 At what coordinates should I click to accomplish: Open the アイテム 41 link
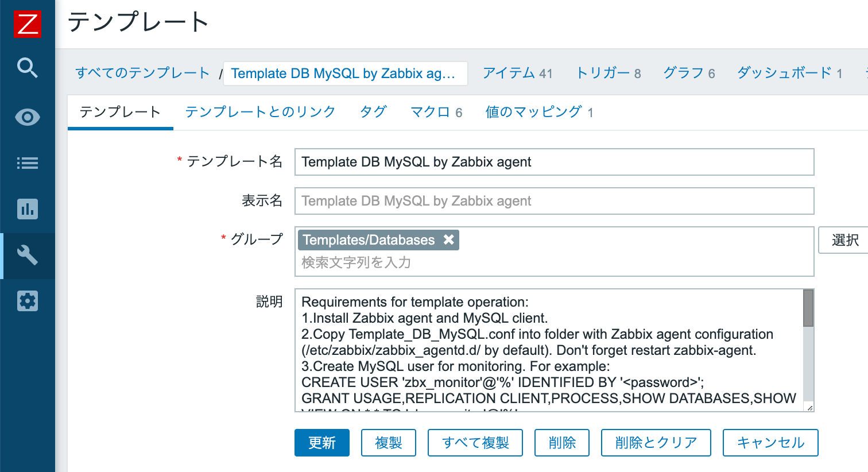tap(517, 73)
